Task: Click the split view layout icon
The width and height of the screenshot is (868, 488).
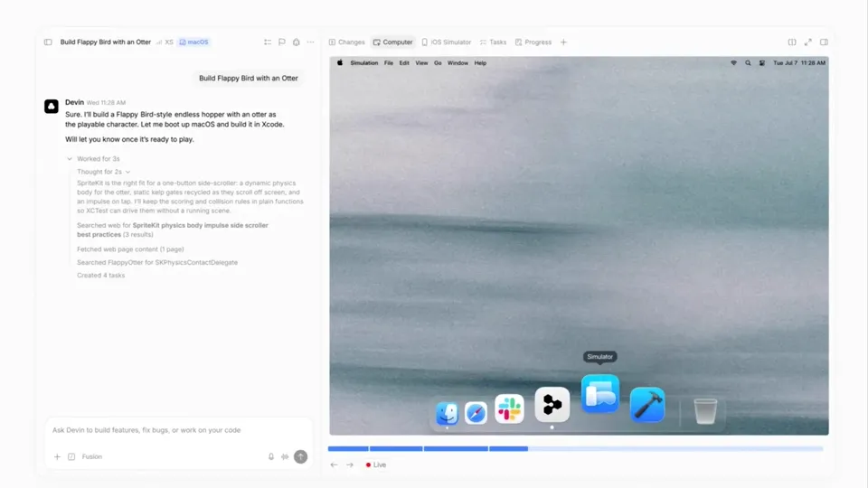Action: pyautogui.click(x=792, y=42)
